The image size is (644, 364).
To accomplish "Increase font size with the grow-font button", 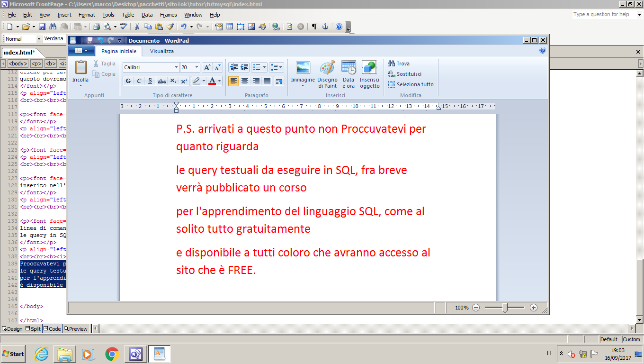I will [x=207, y=67].
